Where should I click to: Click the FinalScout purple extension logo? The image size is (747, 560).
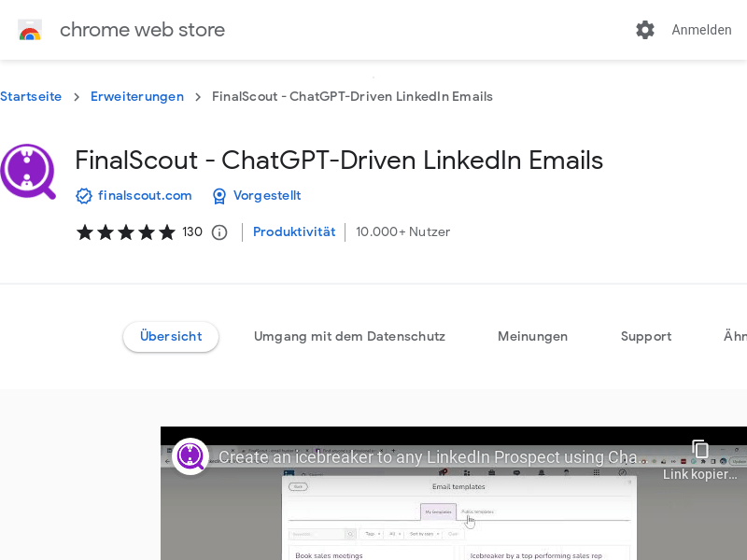[x=28, y=172]
